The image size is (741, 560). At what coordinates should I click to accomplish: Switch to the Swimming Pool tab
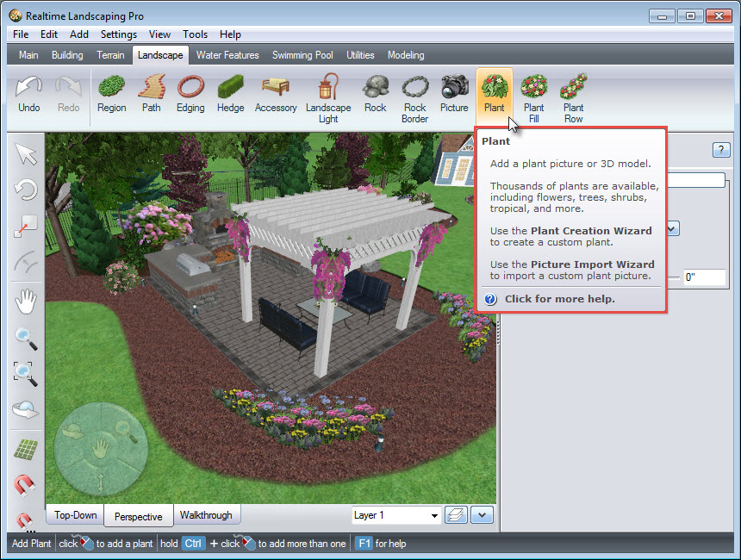tap(302, 55)
